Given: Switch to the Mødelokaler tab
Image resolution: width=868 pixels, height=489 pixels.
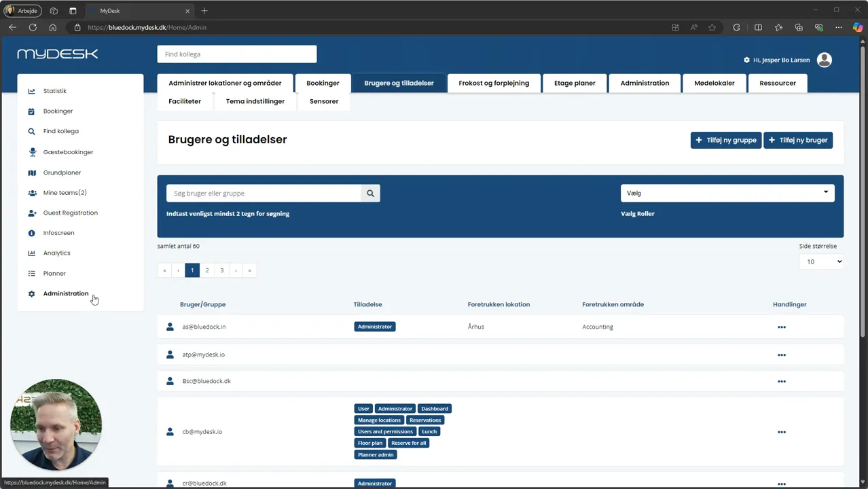Looking at the screenshot, I should click(715, 83).
